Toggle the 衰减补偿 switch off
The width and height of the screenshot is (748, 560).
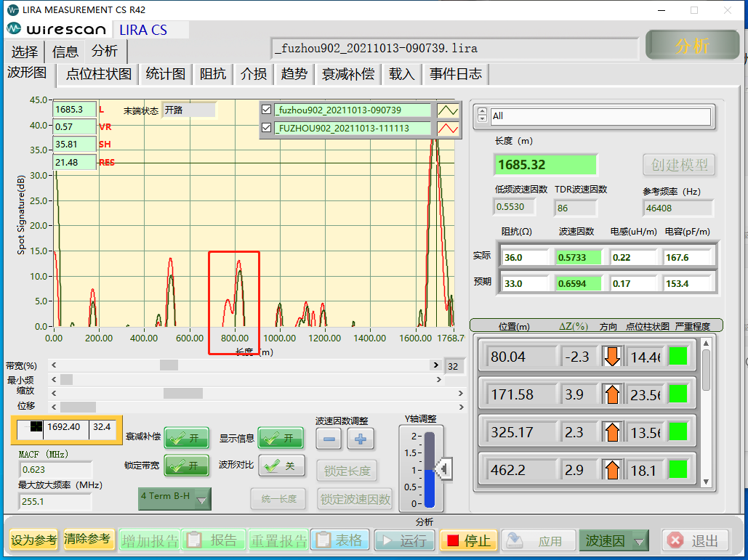pos(186,439)
